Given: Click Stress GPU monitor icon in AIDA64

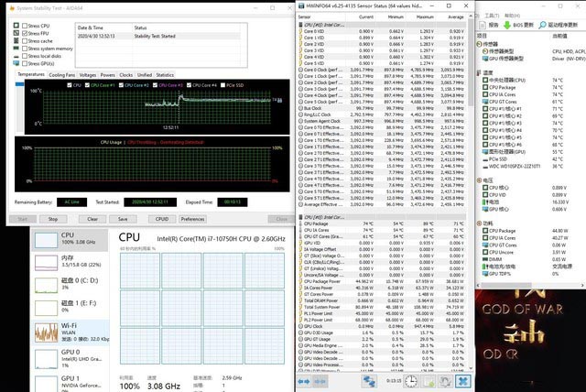Looking at the screenshot, I should pyautogui.click(x=16, y=63).
